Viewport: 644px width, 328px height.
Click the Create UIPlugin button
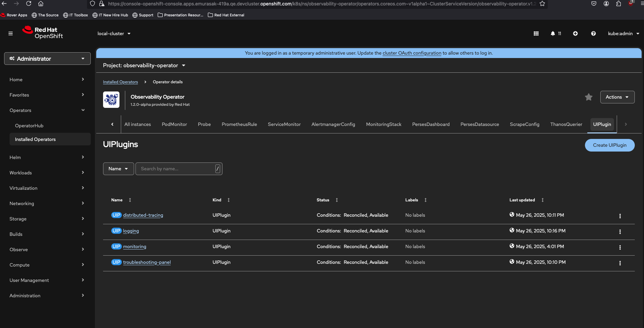610,145
